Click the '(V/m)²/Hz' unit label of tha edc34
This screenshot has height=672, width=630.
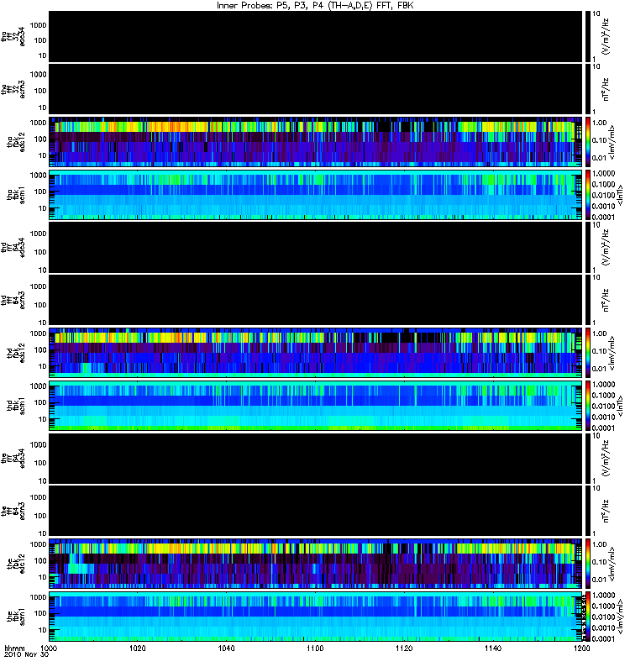(606, 36)
